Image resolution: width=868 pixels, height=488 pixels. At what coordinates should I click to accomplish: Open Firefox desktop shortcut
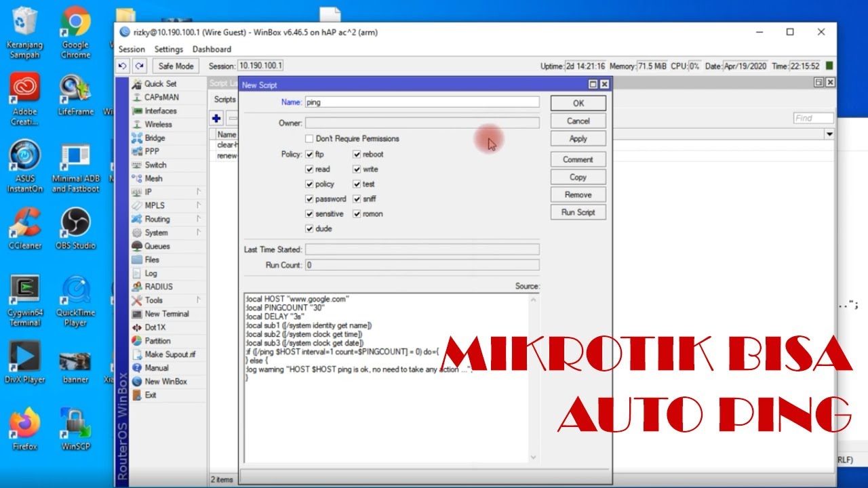pos(24,428)
